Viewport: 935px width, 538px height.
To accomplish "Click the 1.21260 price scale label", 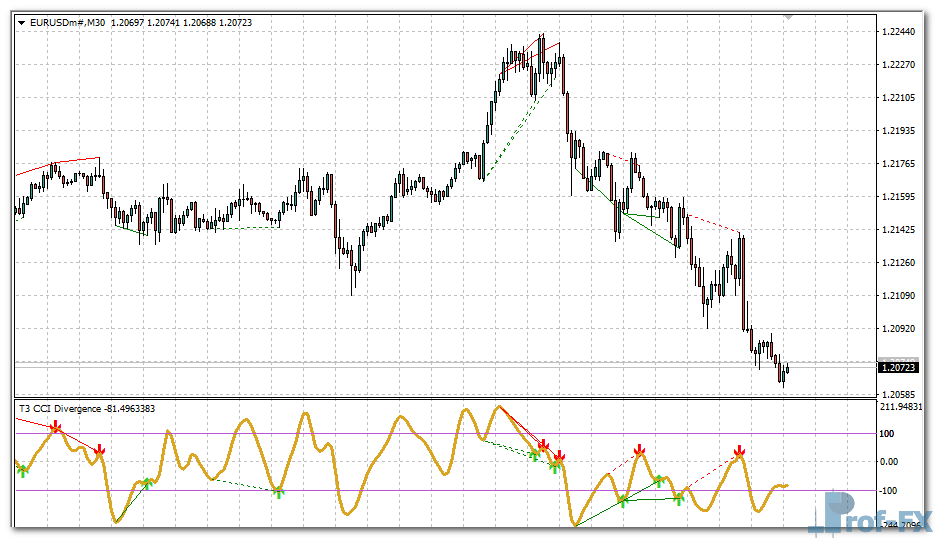I will (902, 263).
